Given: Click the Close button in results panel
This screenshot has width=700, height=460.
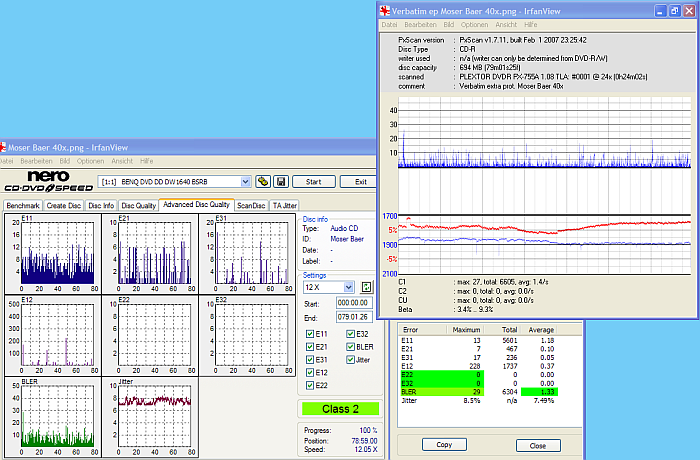Looking at the screenshot, I should [x=538, y=445].
